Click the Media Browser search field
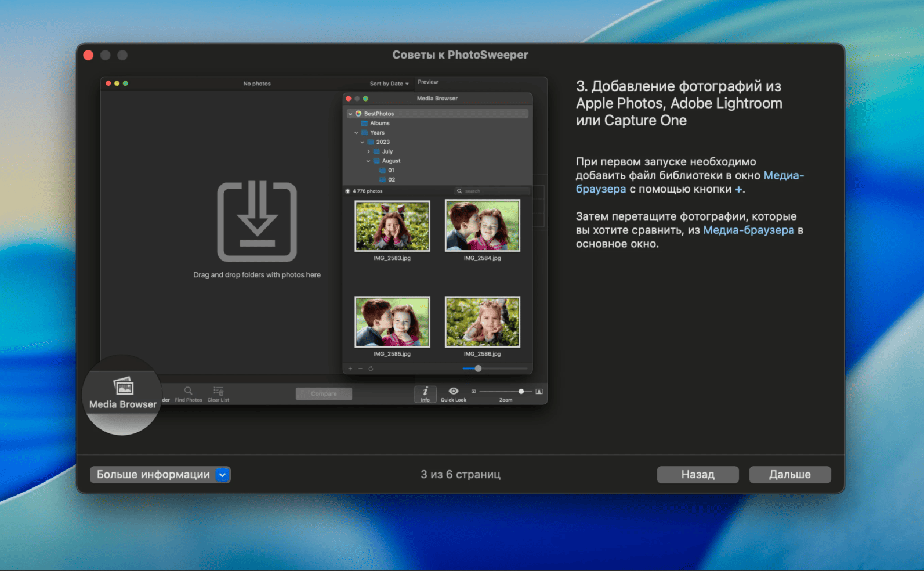924x571 pixels. click(x=492, y=191)
